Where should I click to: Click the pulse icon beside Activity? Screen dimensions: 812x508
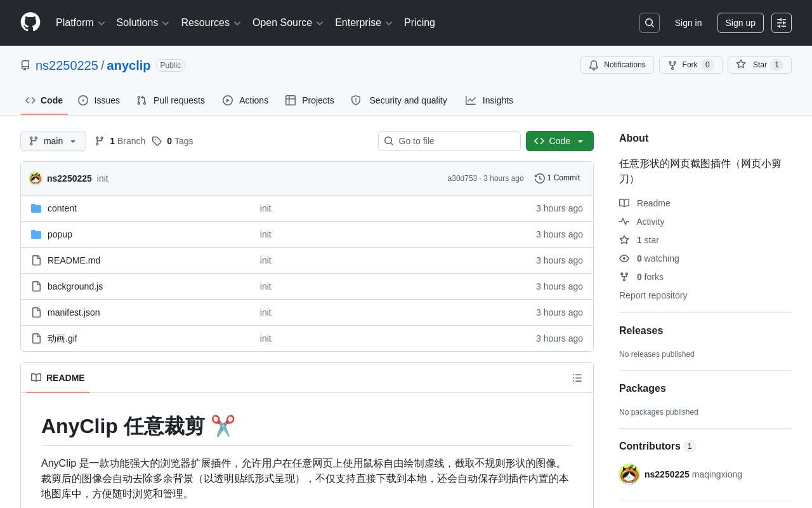point(624,222)
